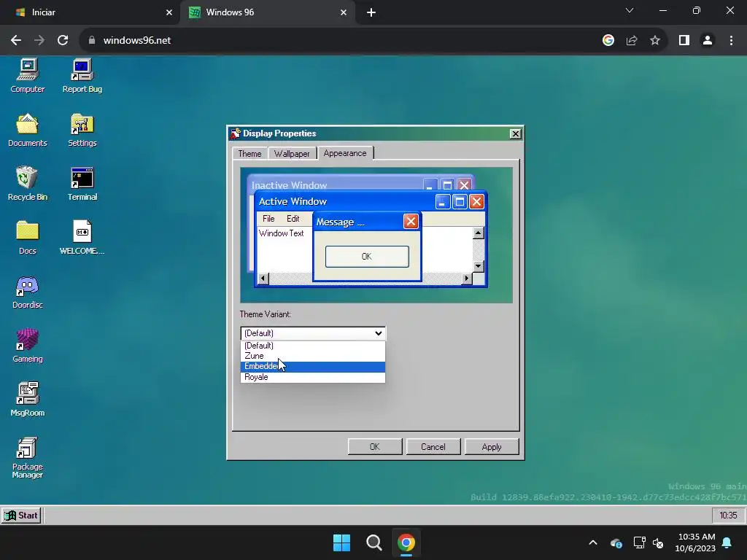Launch the Settings desktop shortcut
Screen dimensions: 747x560
pyautogui.click(x=82, y=130)
